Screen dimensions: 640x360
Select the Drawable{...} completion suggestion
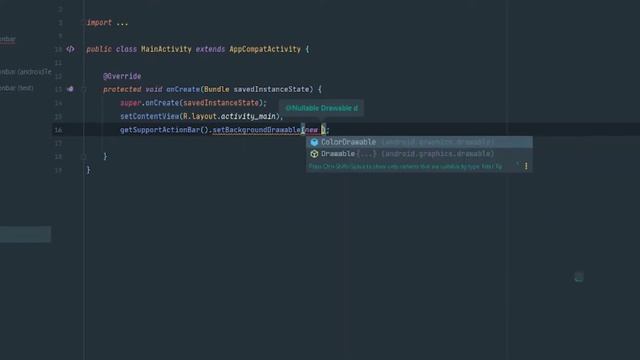(419, 154)
